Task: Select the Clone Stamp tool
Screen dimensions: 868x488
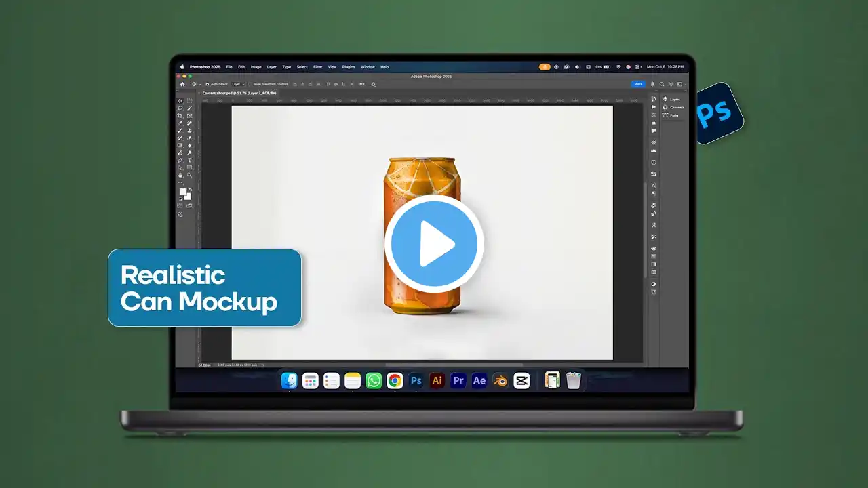Action: point(189,130)
